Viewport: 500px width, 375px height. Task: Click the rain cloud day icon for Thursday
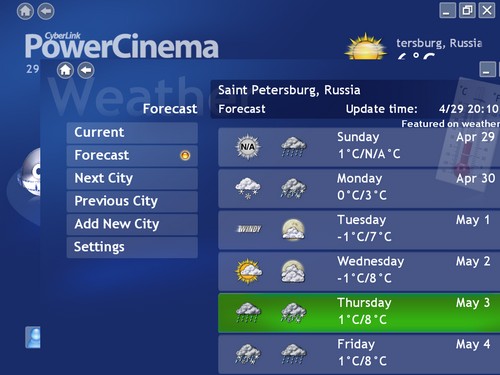[248, 313]
